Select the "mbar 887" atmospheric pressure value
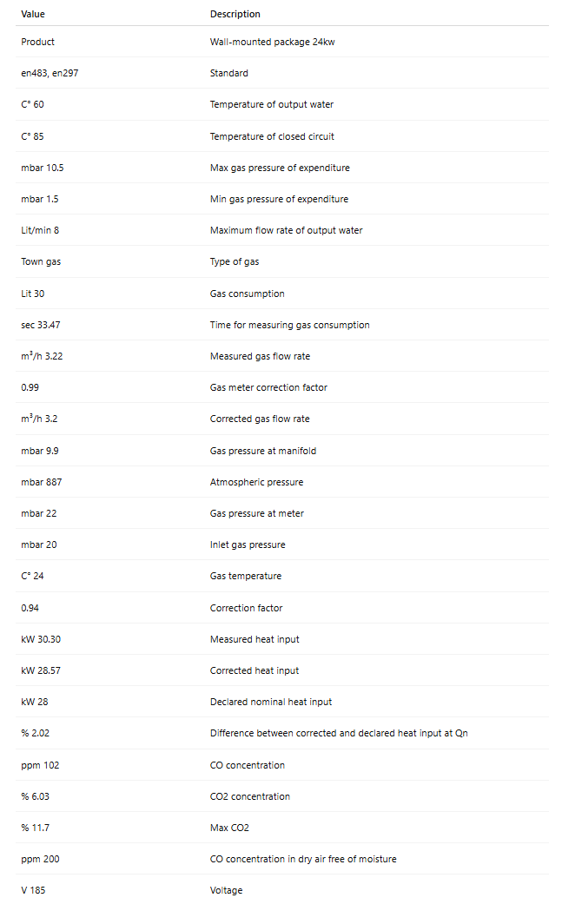 pyautogui.click(x=41, y=482)
